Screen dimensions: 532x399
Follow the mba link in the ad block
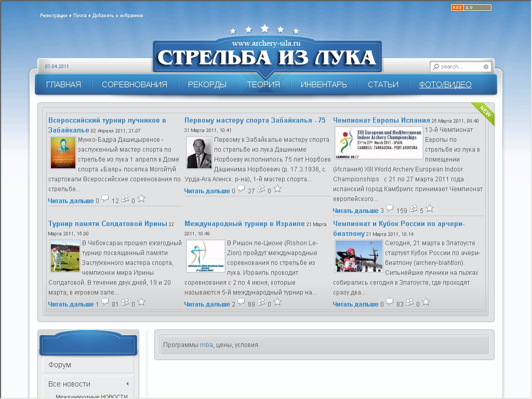click(x=206, y=345)
